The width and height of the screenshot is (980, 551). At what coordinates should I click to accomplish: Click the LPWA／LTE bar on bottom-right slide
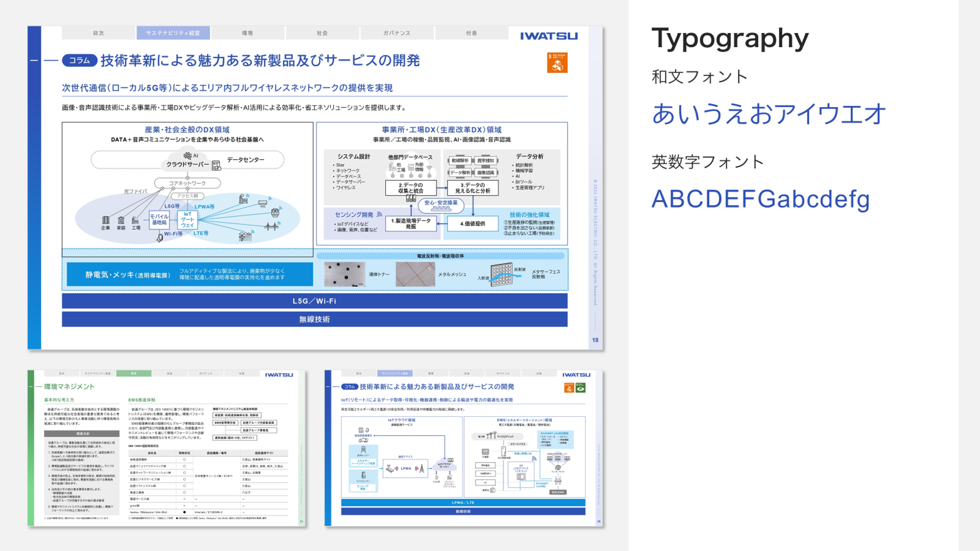pos(463,503)
